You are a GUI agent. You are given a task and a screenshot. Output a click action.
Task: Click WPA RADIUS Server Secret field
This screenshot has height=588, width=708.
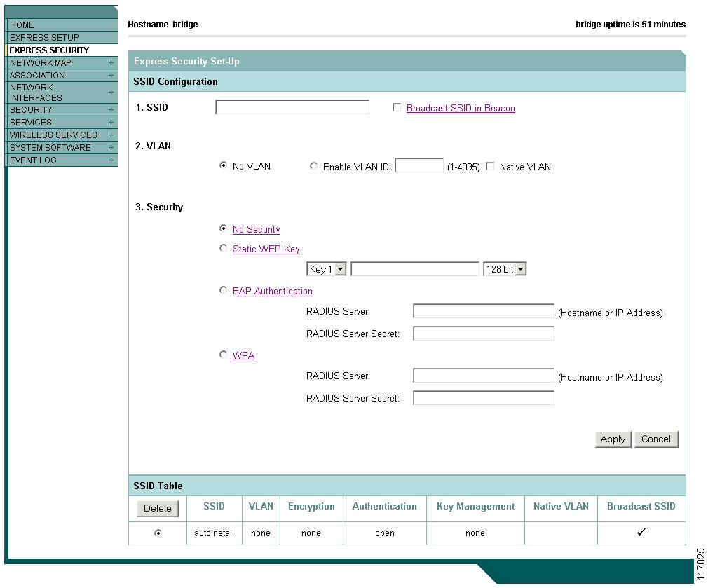[484, 398]
